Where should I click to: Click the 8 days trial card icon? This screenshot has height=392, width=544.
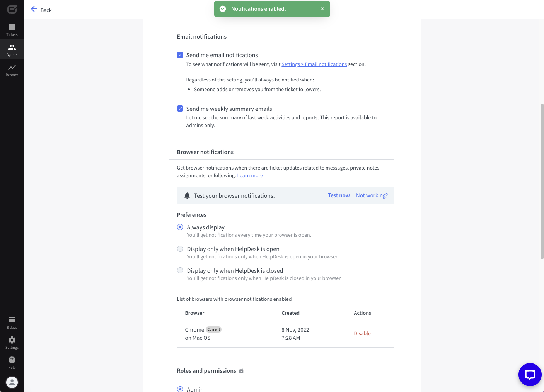click(12, 320)
